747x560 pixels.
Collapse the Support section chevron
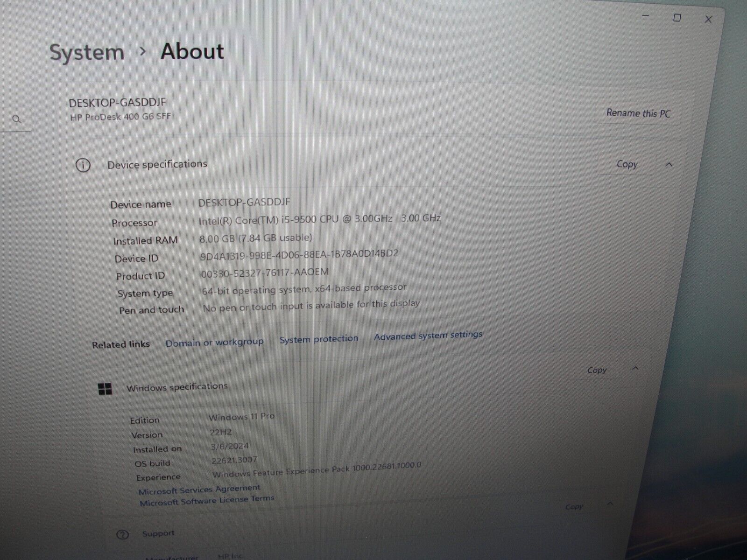[x=610, y=504]
